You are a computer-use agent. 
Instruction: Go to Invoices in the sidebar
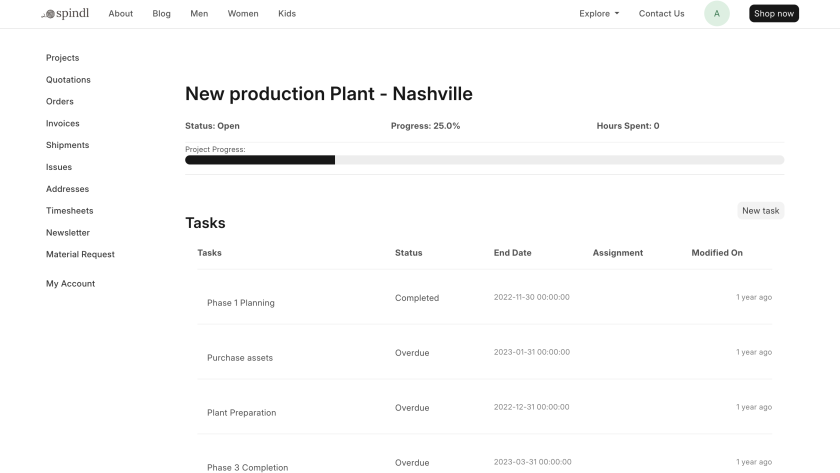click(62, 123)
